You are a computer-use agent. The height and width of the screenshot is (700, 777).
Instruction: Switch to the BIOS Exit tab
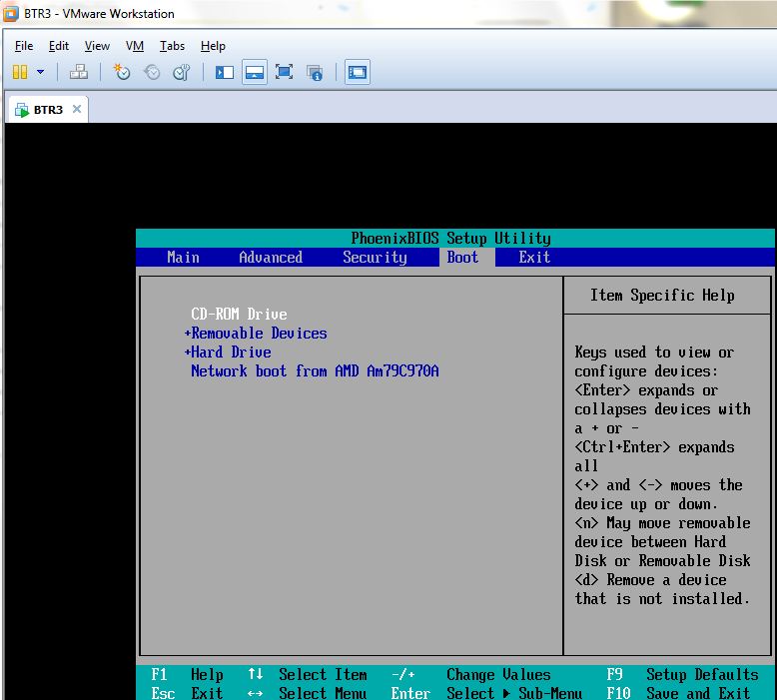tap(534, 257)
